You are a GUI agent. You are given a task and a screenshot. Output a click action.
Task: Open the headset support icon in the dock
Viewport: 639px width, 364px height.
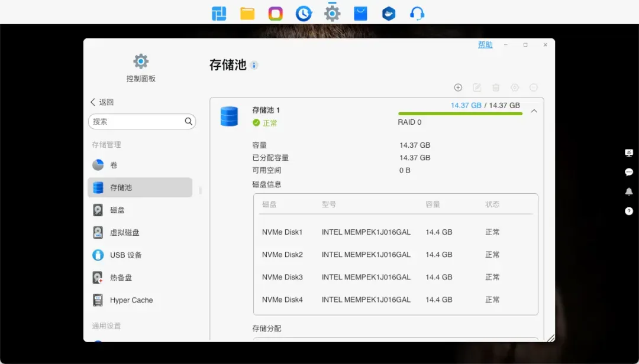click(417, 14)
